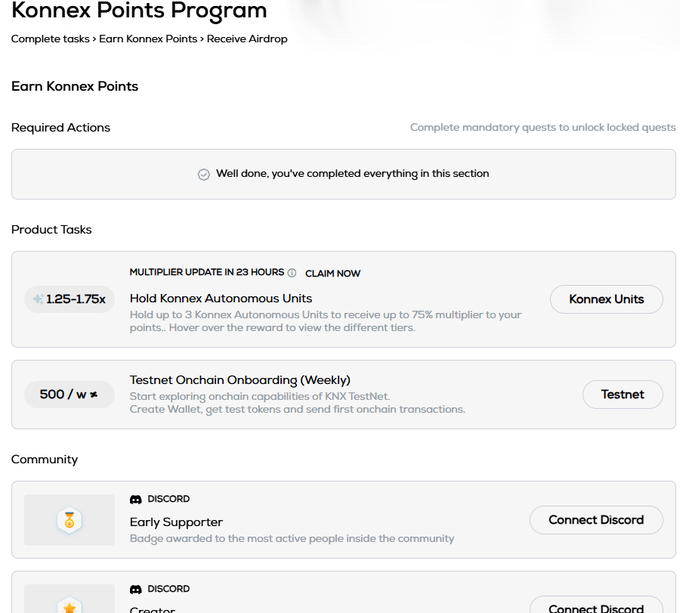Click 'Well done, you've completed everything' message
The image size is (680, 613).
[353, 173]
